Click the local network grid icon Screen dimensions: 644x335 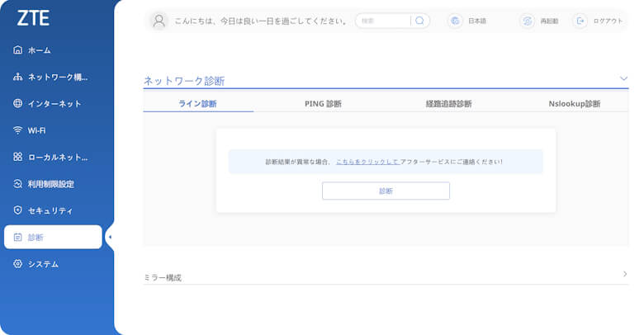coord(17,157)
